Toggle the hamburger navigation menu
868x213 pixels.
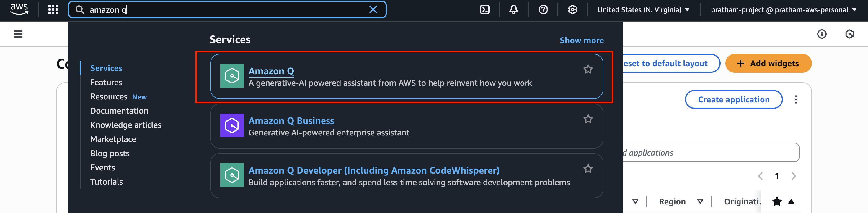coord(18,34)
